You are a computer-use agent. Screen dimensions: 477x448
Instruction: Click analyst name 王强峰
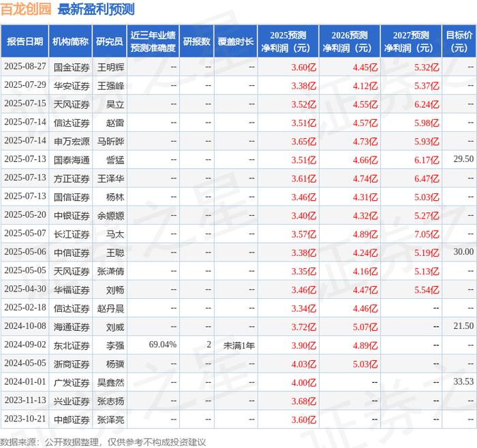pyautogui.click(x=110, y=86)
